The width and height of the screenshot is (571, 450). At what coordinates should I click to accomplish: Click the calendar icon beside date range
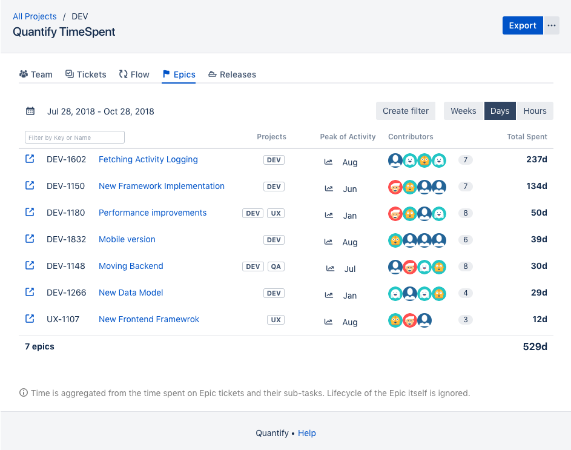[30, 111]
